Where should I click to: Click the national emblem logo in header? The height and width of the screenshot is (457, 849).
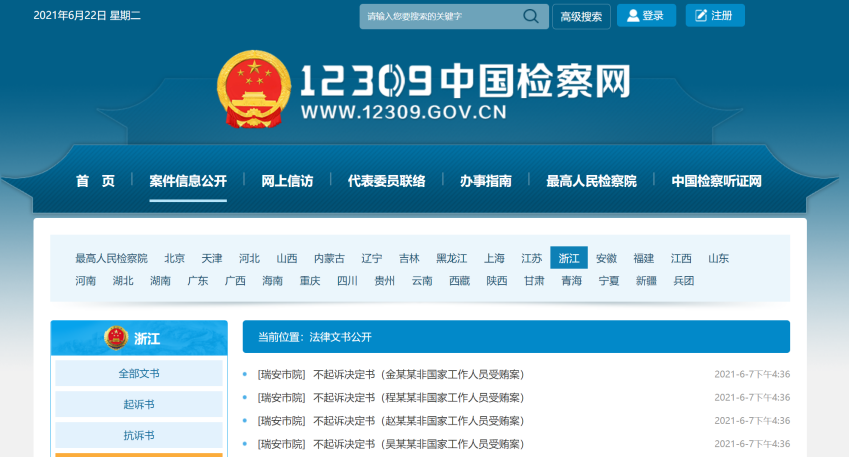coord(254,89)
